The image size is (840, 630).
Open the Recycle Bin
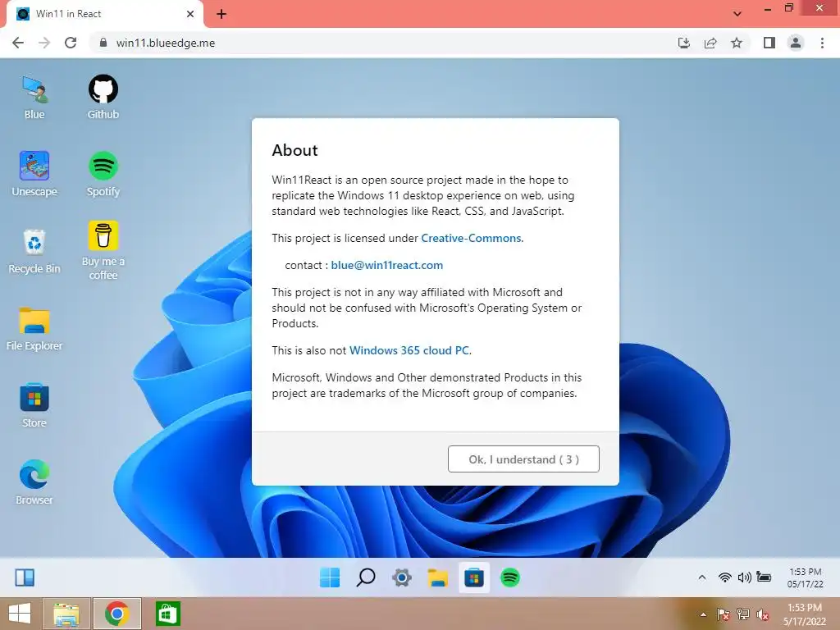(34, 251)
